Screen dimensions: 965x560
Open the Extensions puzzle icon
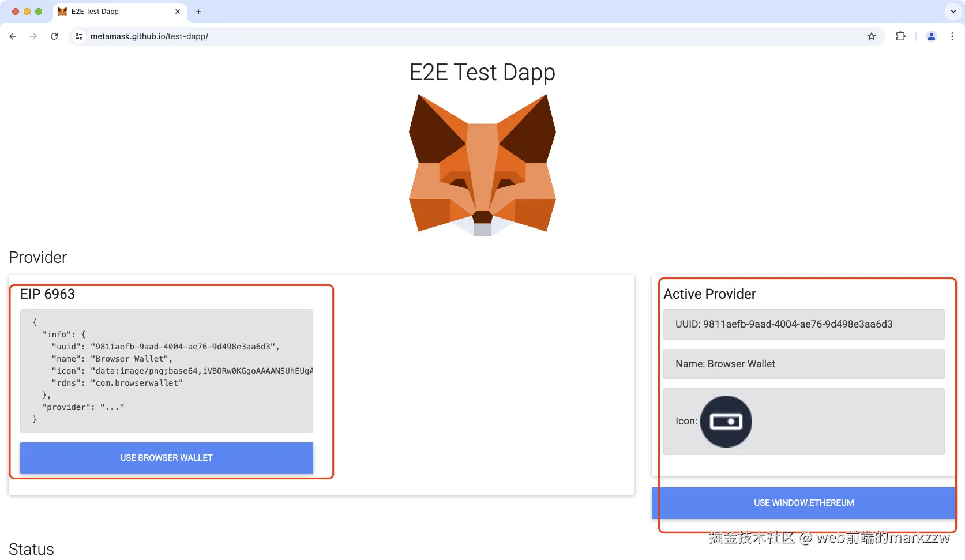coord(900,36)
